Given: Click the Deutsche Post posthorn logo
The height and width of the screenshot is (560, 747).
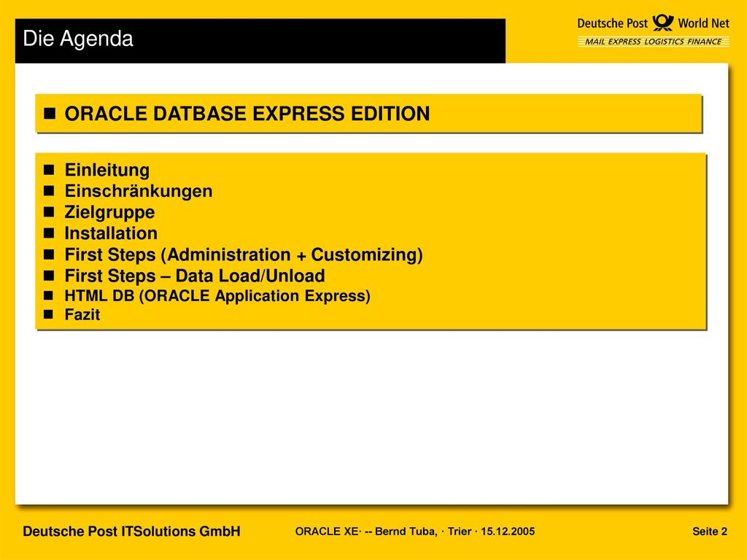Looking at the screenshot, I should pyautogui.click(x=662, y=23).
